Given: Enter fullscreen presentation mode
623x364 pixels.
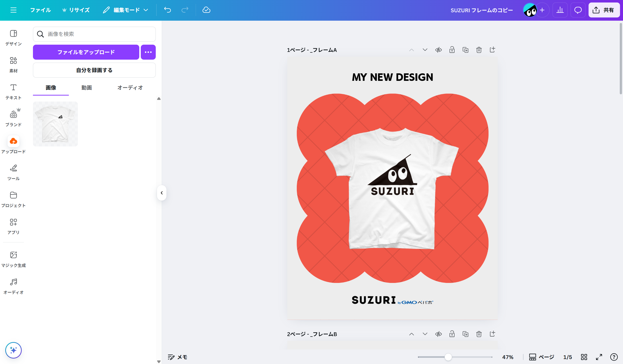Looking at the screenshot, I should (x=599, y=357).
